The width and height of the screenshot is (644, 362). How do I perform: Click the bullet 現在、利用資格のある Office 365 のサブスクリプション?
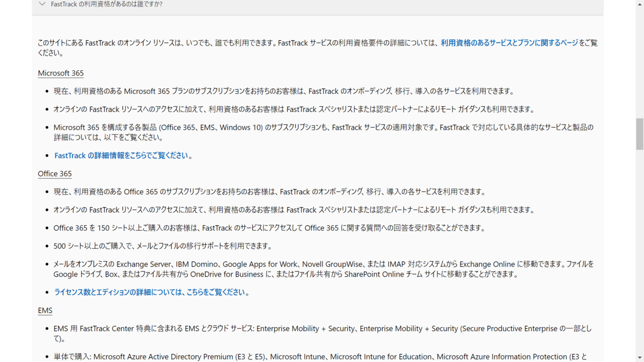tap(269, 191)
